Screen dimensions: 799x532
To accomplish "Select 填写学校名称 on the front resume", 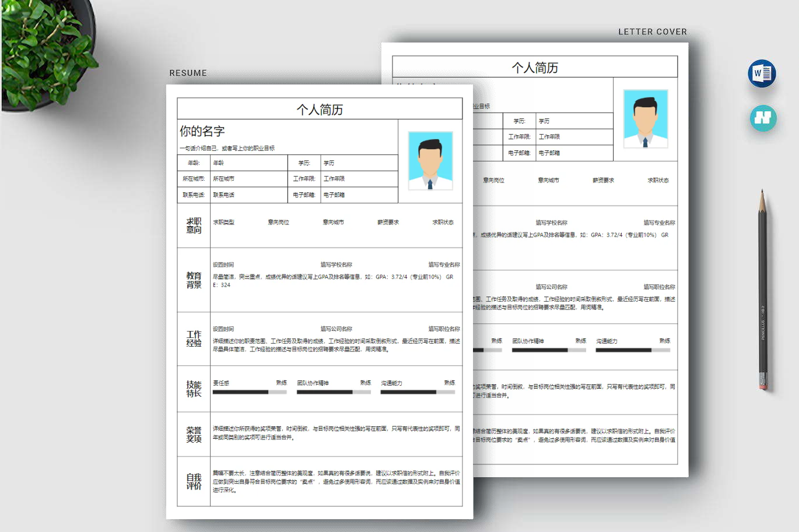I will pos(336,265).
